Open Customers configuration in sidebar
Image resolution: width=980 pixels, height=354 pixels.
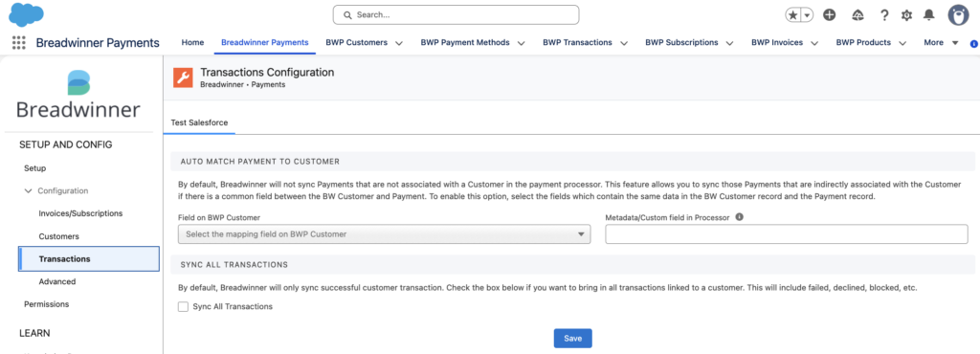pyautogui.click(x=58, y=236)
